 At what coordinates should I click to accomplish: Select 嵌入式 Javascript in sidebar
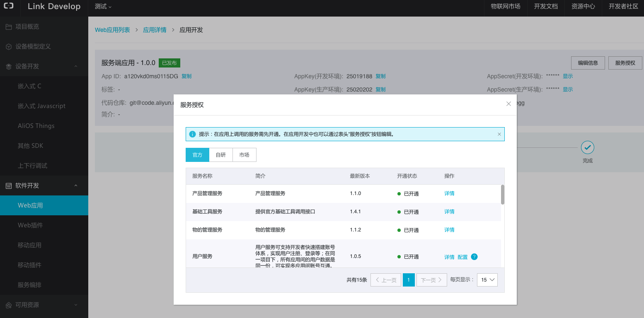pyautogui.click(x=44, y=106)
